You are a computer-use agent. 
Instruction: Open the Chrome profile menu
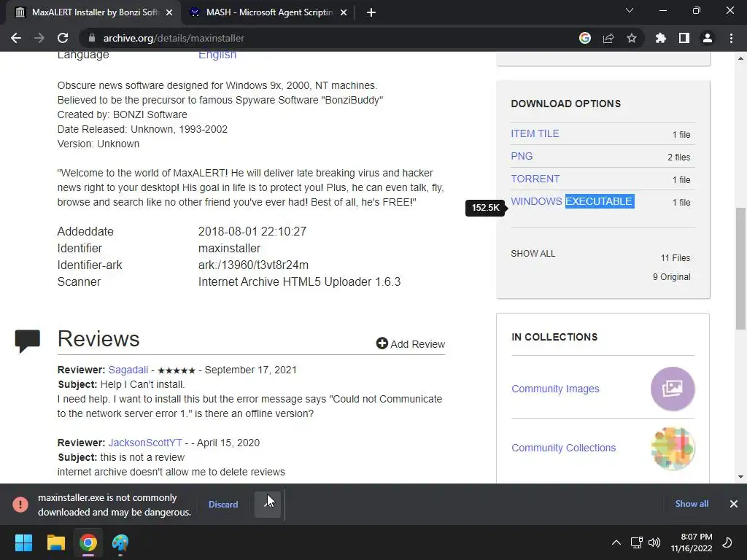708,38
